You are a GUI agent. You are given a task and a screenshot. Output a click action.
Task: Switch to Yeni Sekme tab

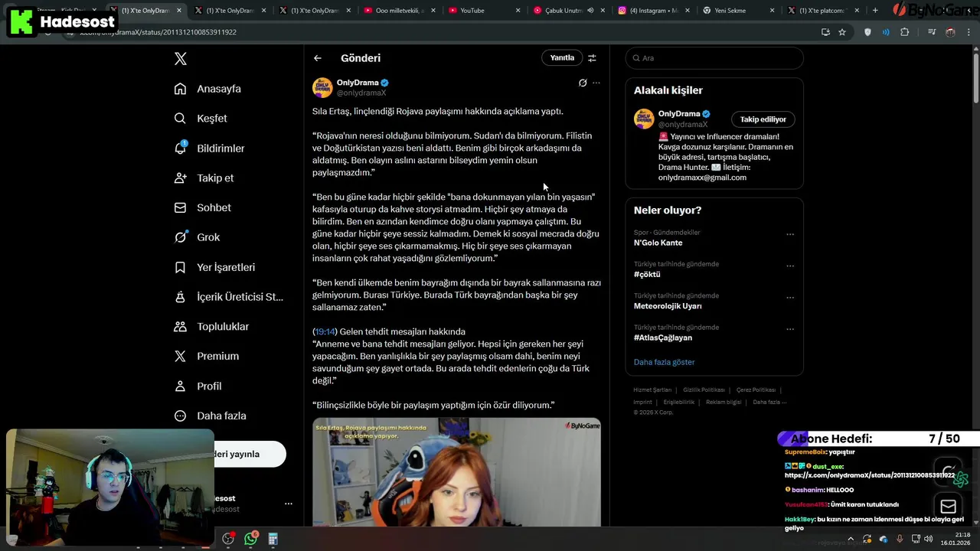point(738,11)
